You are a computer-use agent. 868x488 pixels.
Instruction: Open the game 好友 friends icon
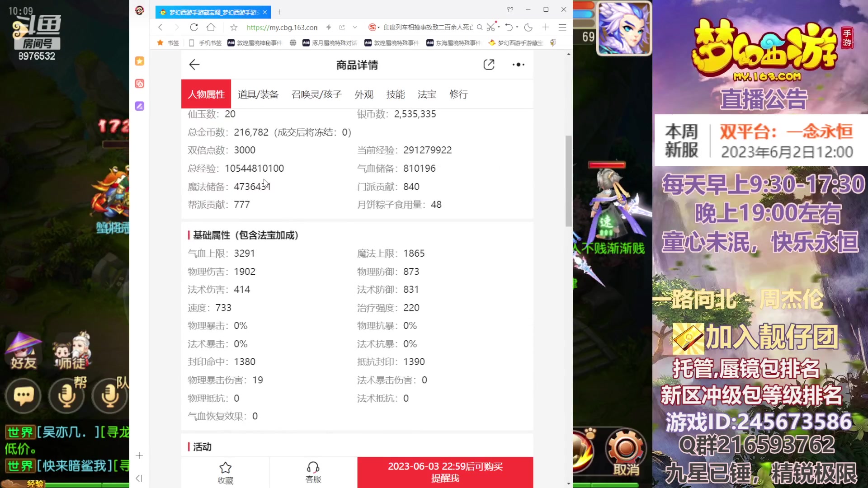pos(23,350)
